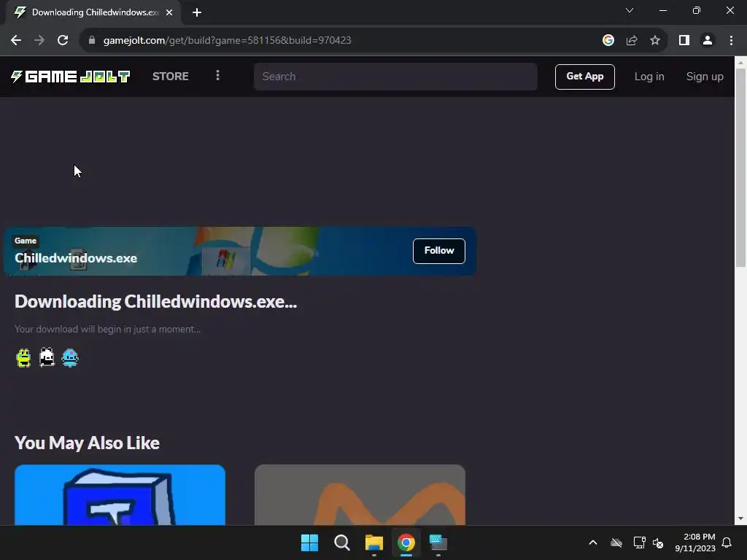The height and width of the screenshot is (560, 747).
Task: Open the network tray icon
Action: (639, 542)
